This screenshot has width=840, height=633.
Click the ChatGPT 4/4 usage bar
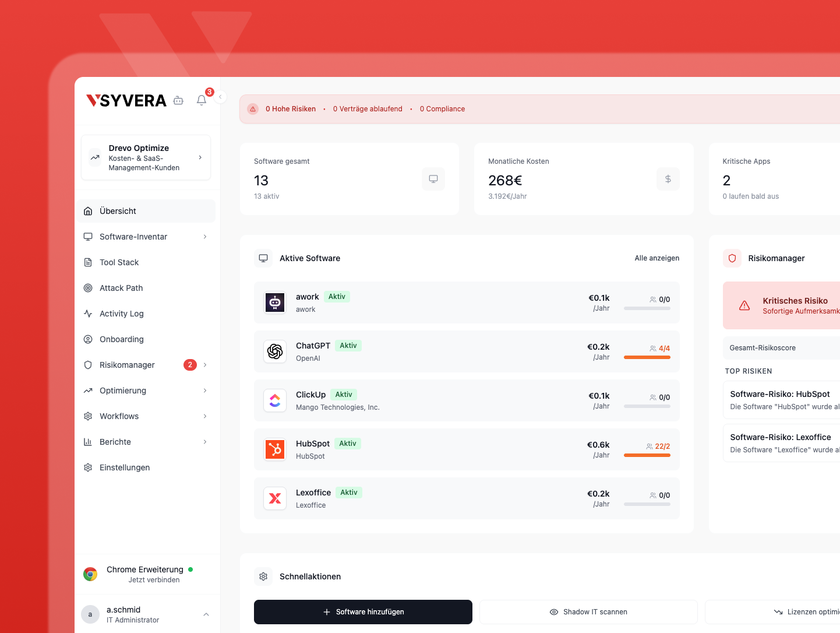coord(647,357)
